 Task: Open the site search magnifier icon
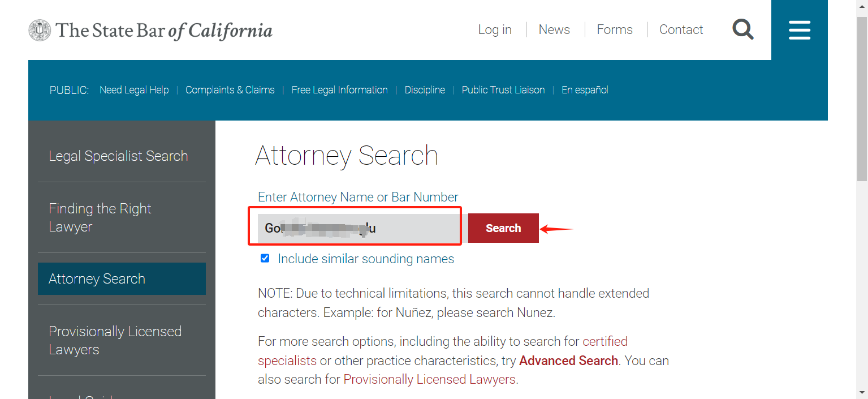(743, 29)
